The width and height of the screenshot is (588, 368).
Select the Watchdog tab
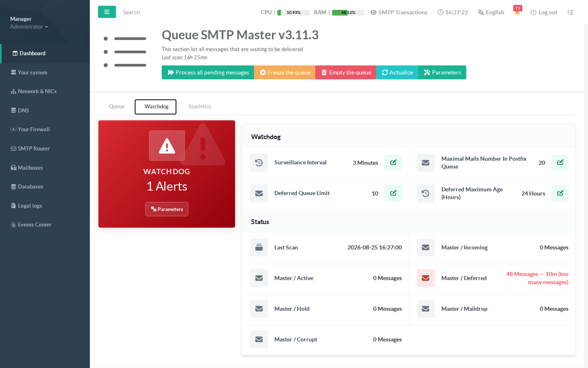pos(156,107)
